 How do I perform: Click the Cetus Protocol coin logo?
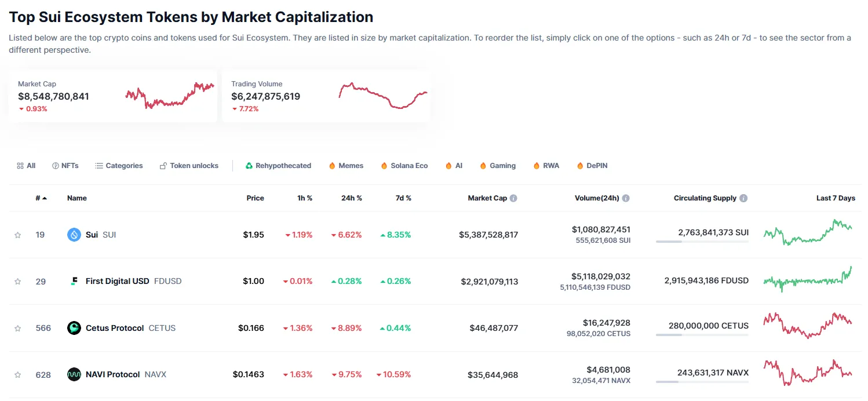click(74, 327)
